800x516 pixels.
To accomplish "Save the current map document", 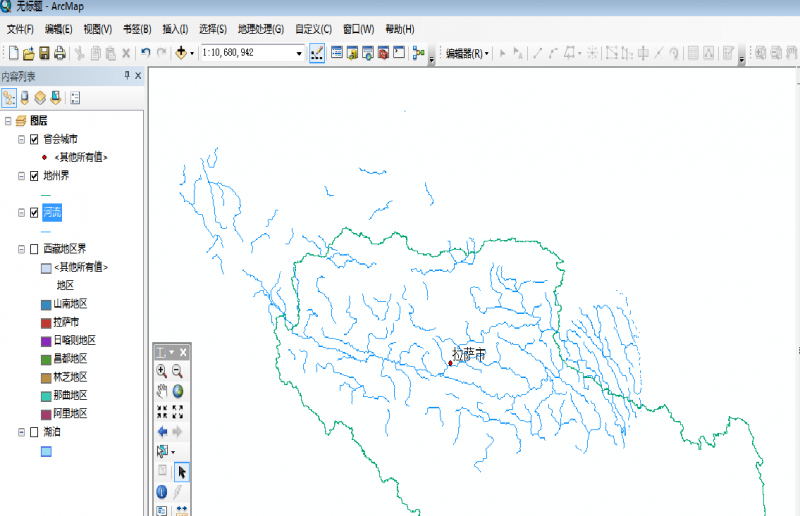I will coord(44,53).
